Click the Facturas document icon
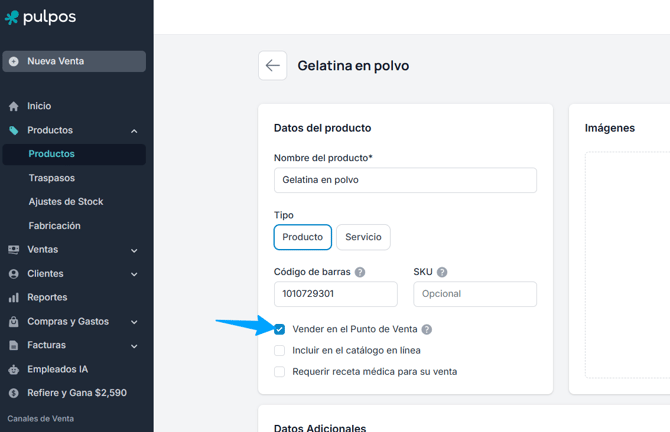Viewport: 670px width, 432px height. [x=14, y=345]
